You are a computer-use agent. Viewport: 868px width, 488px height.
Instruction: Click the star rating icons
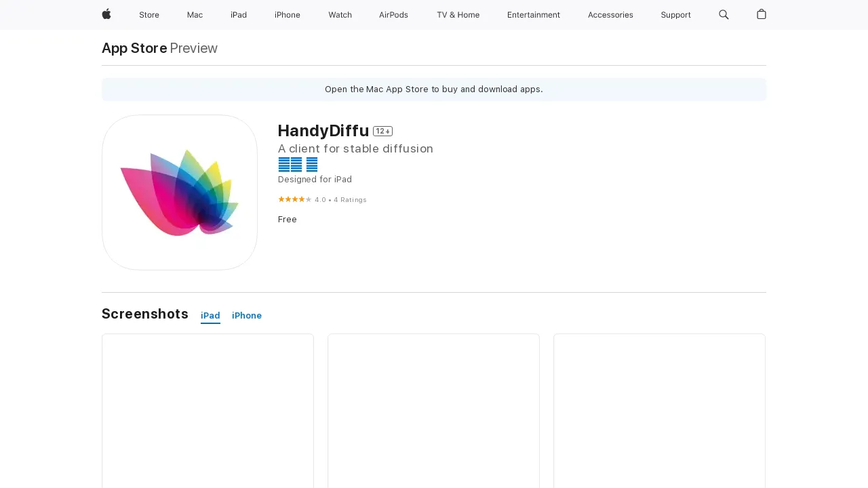294,199
